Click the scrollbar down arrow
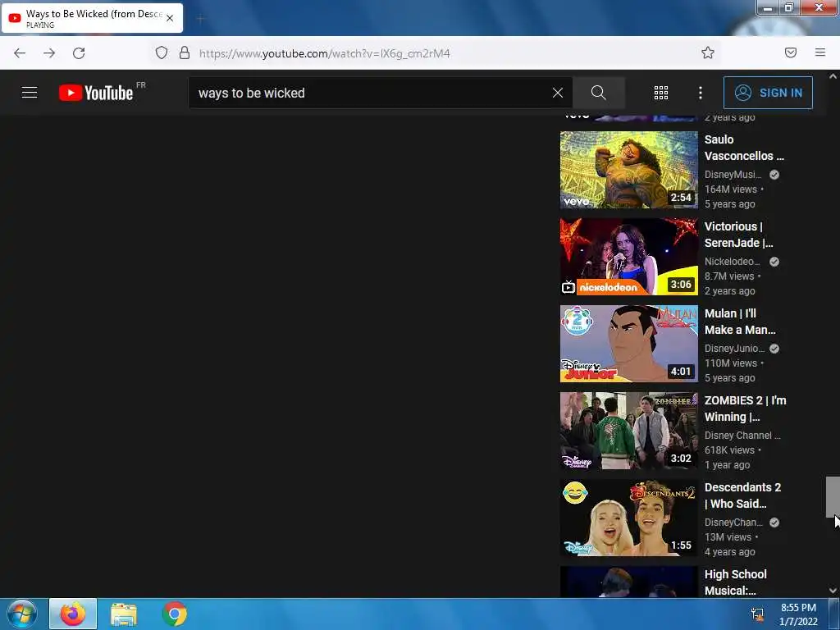Screen dimensions: 840x630 click(833, 591)
